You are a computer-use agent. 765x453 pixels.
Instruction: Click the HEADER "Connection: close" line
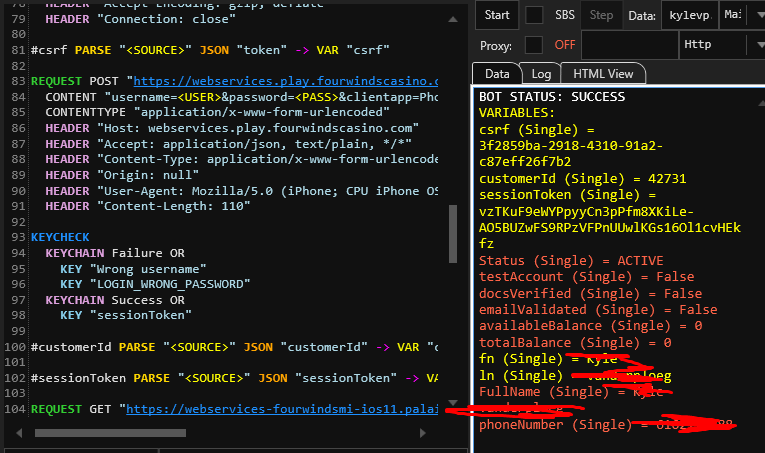141,19
